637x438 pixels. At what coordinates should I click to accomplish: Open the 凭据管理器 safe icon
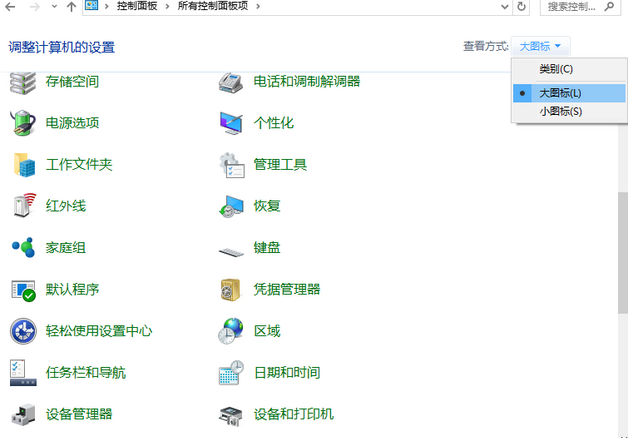pos(230,290)
